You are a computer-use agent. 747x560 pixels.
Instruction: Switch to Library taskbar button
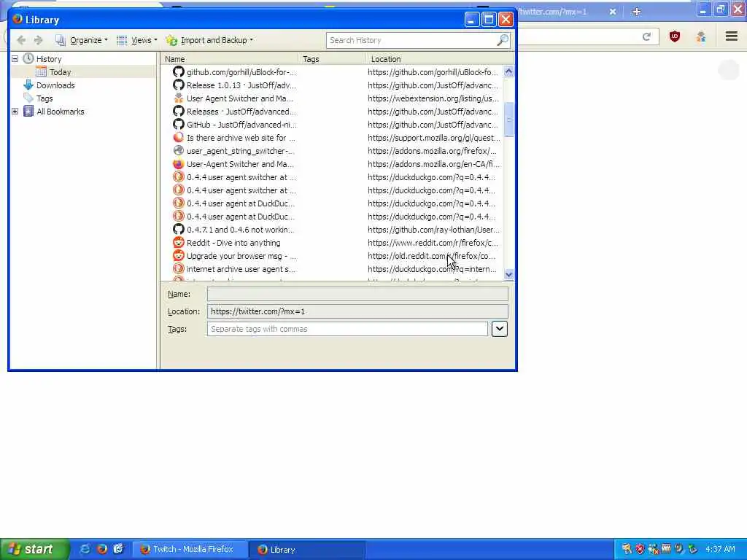point(307,550)
